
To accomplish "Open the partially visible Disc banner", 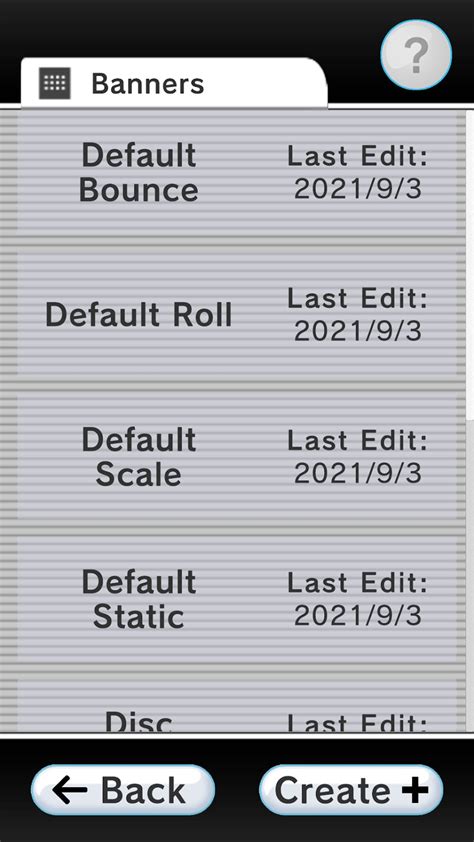I will coord(233,705).
